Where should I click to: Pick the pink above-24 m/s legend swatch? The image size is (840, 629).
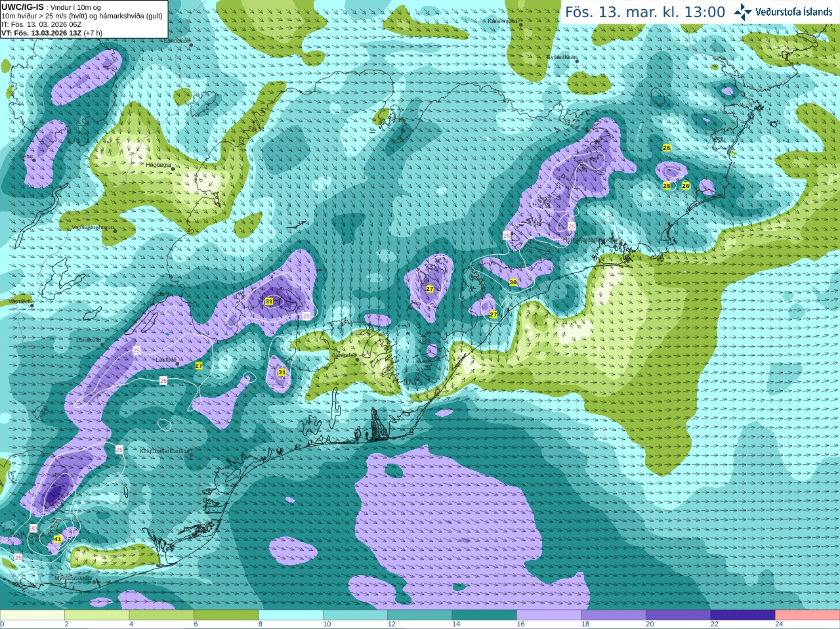click(808, 615)
